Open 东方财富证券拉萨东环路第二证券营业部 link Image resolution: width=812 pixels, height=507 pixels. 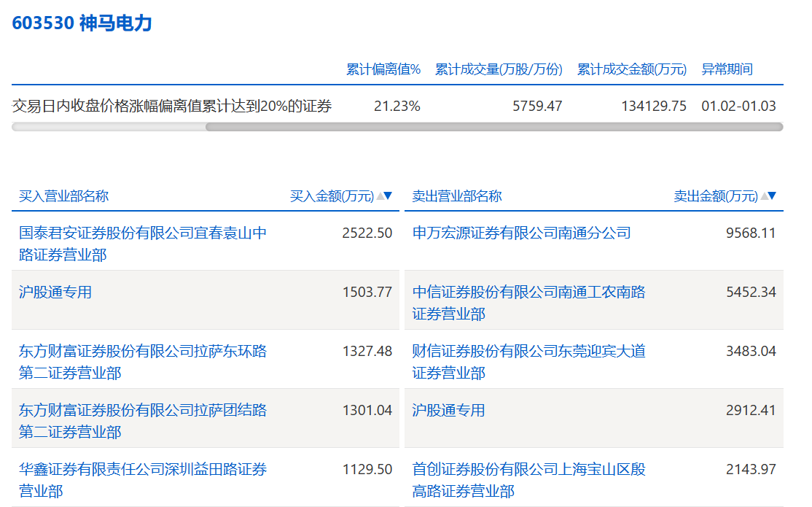143,362
